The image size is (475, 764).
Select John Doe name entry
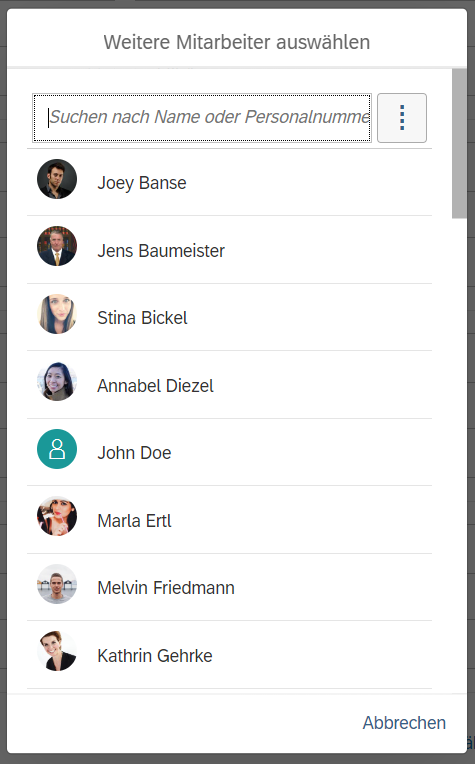pos(229,452)
